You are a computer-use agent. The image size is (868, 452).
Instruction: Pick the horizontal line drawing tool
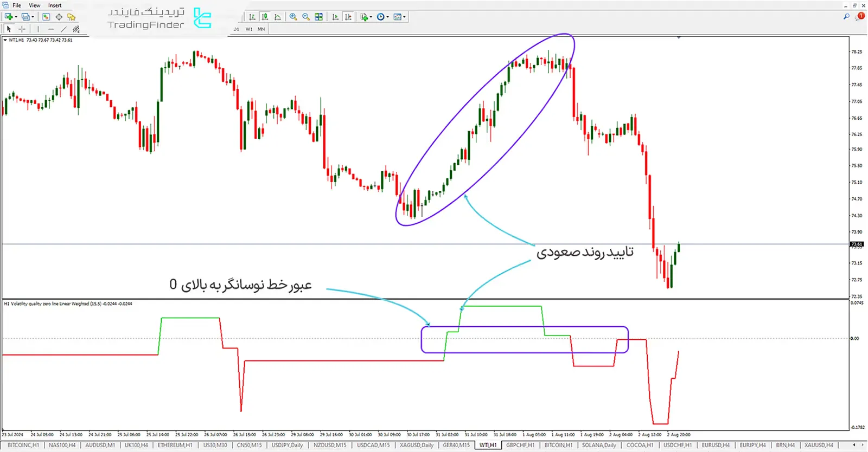[x=51, y=29]
